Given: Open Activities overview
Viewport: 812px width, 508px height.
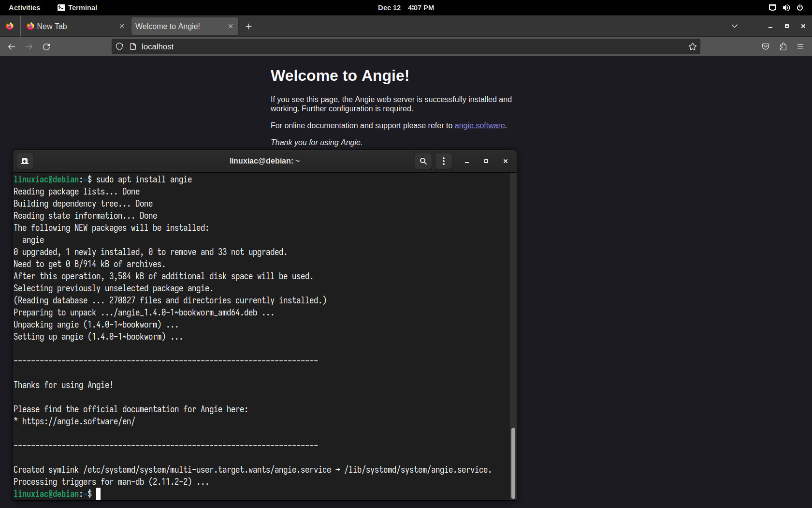Looking at the screenshot, I should tap(24, 8).
